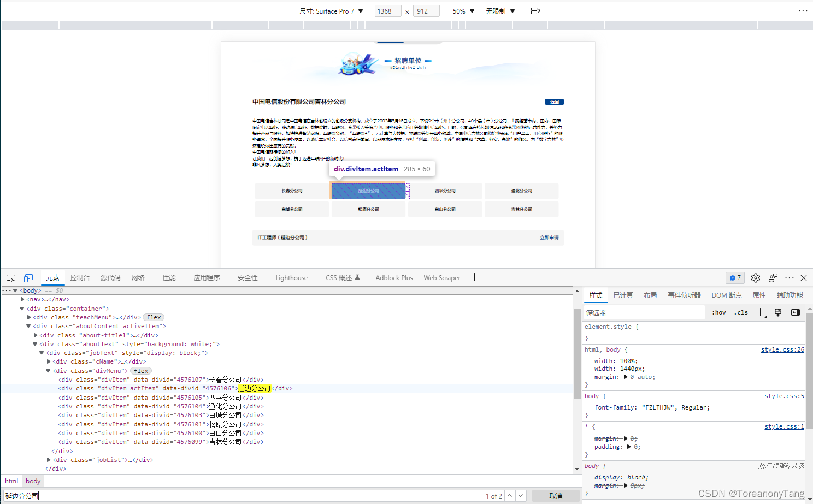Open the CSS 概述 tab

pyautogui.click(x=343, y=278)
